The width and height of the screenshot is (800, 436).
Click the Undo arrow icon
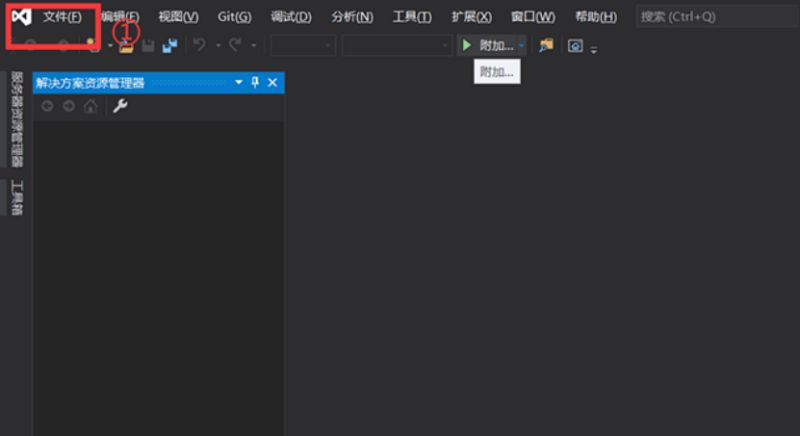point(199,46)
